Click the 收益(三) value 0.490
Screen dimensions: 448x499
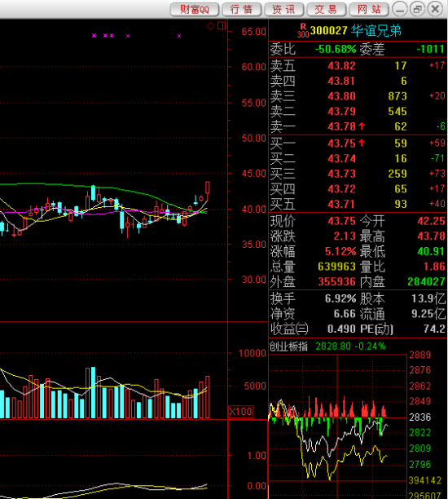point(341,329)
